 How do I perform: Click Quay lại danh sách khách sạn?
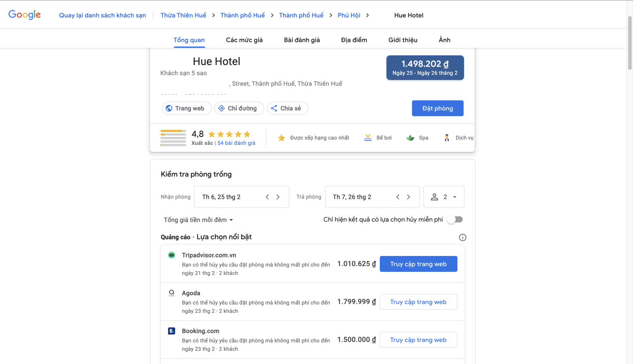[102, 15]
